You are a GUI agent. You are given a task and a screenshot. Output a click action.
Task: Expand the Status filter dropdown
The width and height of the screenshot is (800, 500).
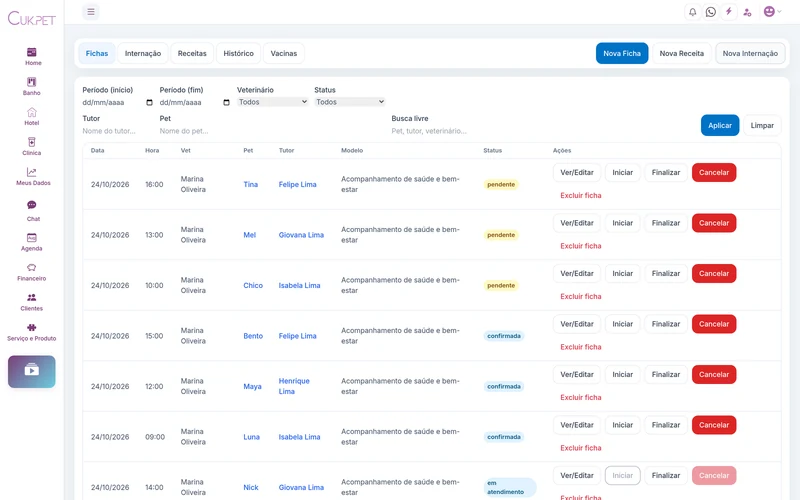(350, 102)
